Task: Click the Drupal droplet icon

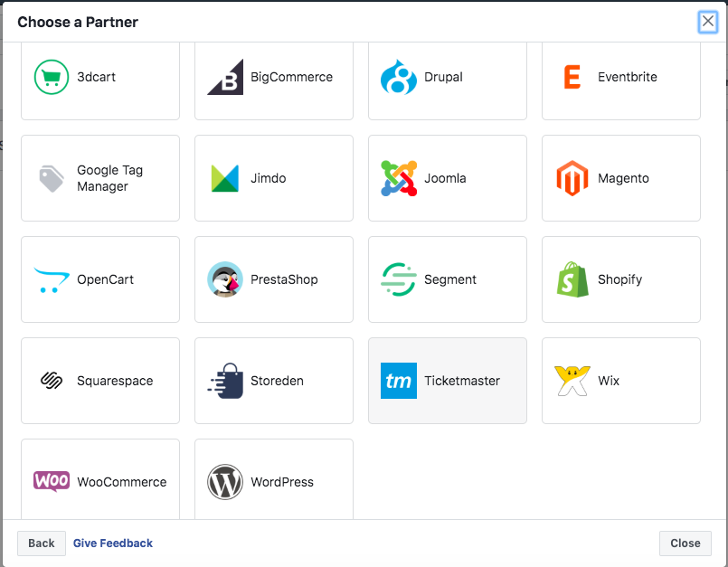Action: click(399, 77)
